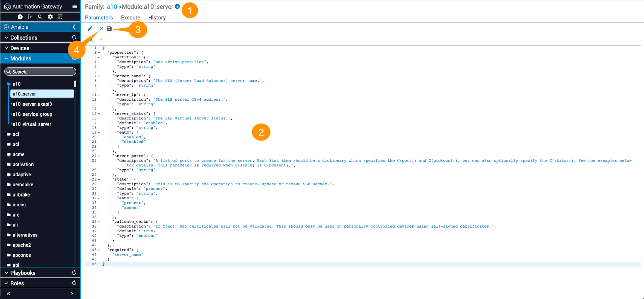644x299 pixels.
Task: Click the "boolean" type value in code
Action: pos(147,236)
